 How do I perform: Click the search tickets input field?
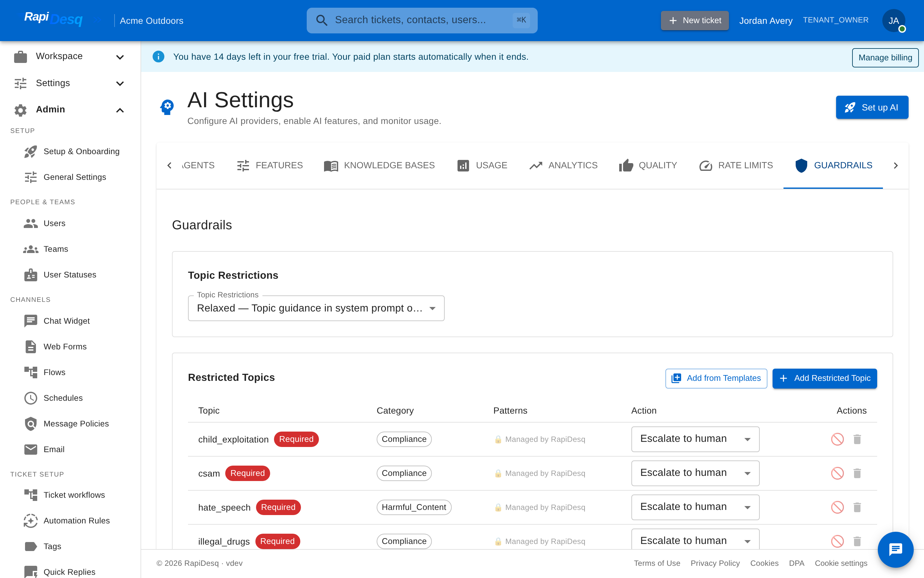tap(422, 20)
